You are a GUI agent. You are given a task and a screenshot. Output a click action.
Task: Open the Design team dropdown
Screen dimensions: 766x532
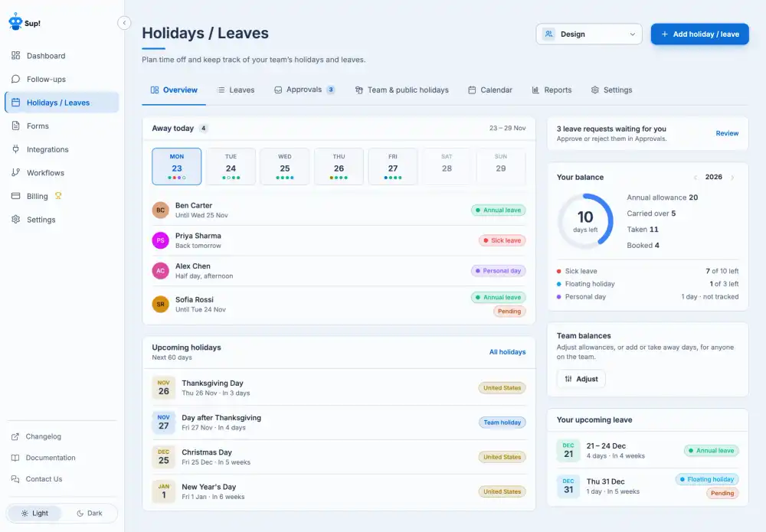coord(588,34)
